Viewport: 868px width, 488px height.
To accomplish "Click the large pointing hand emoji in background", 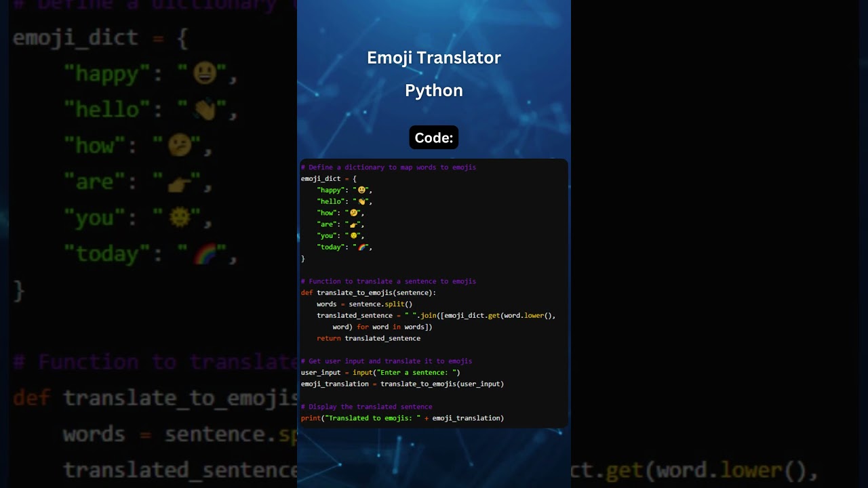I will (180, 182).
